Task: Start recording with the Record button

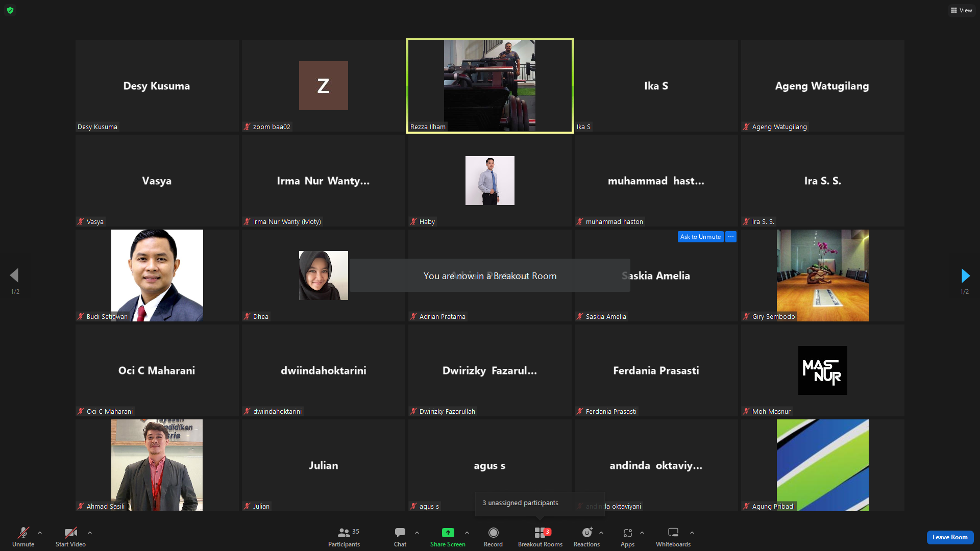Action: click(x=493, y=536)
